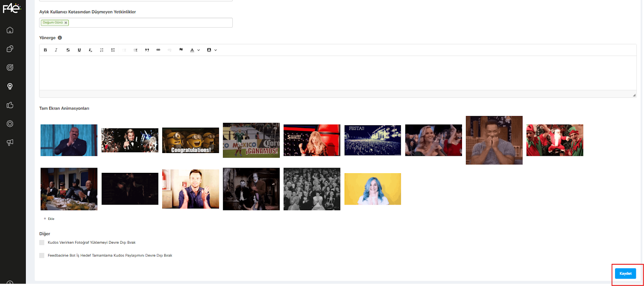Image resolution: width=644 pixels, height=286 pixels.
Task: Click the info icon beside Yönerge
Action: pos(60,38)
